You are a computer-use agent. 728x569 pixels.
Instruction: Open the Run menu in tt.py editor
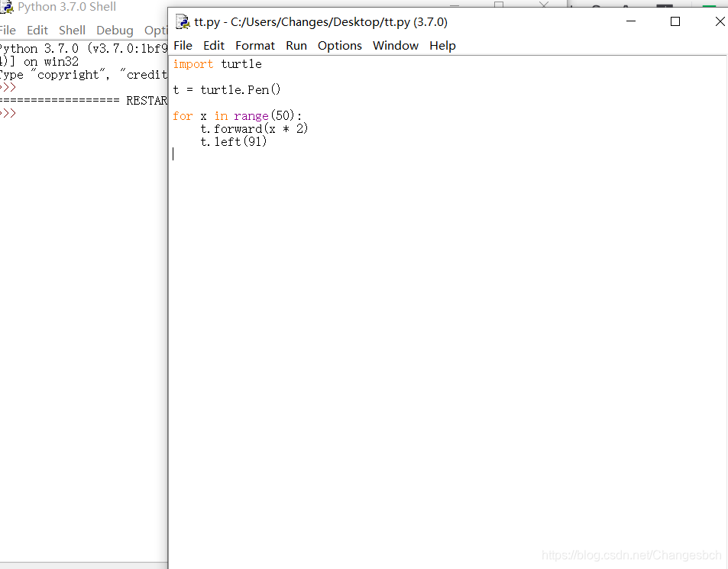point(296,46)
